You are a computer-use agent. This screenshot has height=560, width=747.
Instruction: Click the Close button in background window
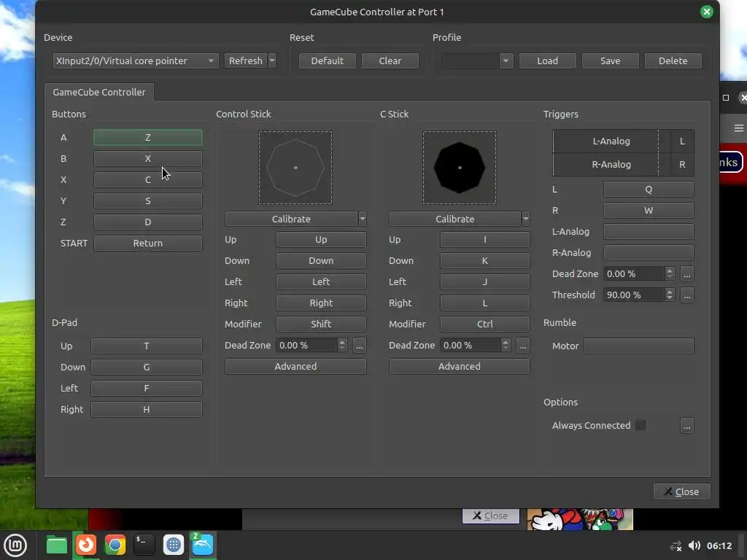[491, 516]
